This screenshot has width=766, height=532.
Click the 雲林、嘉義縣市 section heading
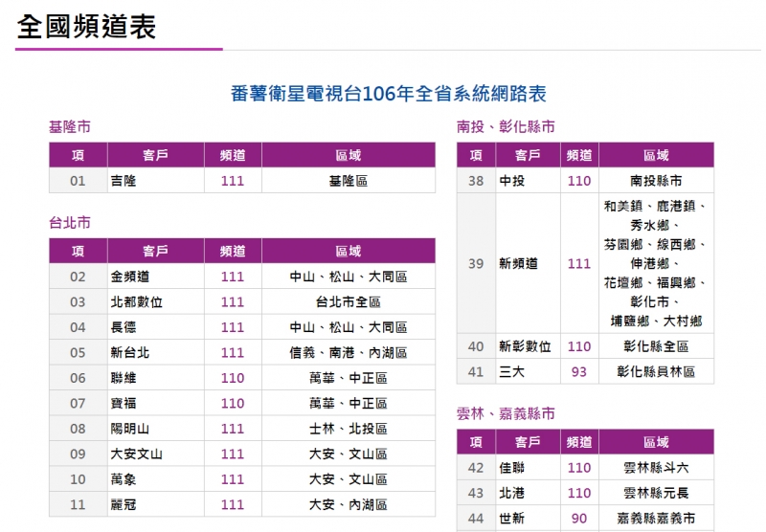tap(506, 414)
